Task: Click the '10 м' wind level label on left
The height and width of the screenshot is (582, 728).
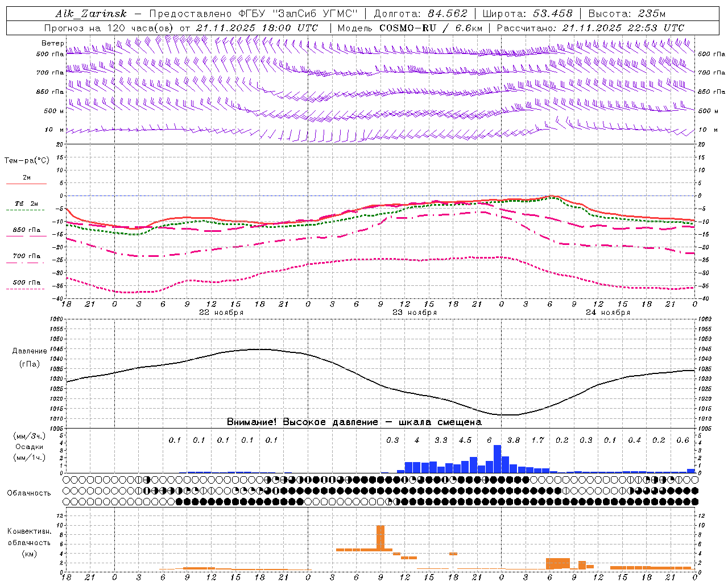Action: pos(55,130)
